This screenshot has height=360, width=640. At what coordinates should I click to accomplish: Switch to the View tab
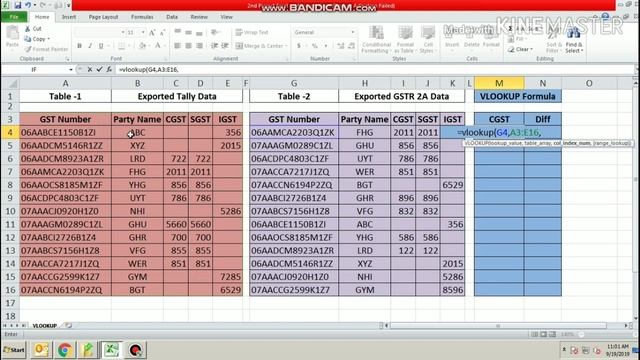point(227,17)
